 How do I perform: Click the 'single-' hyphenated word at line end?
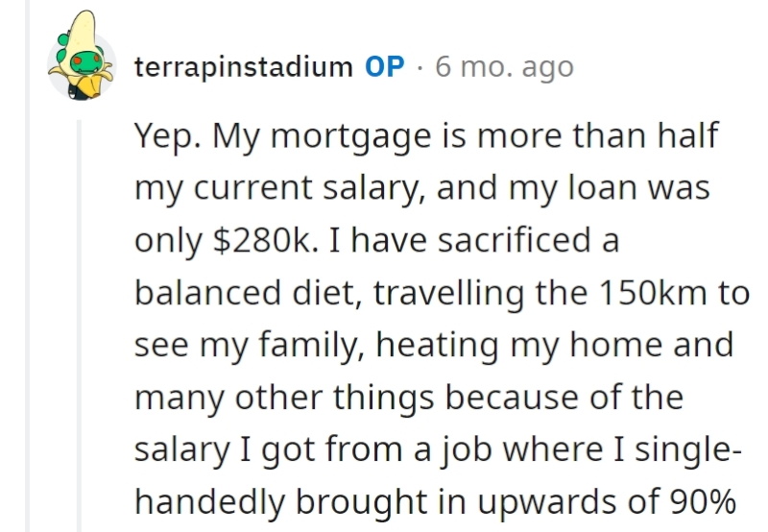(688, 449)
